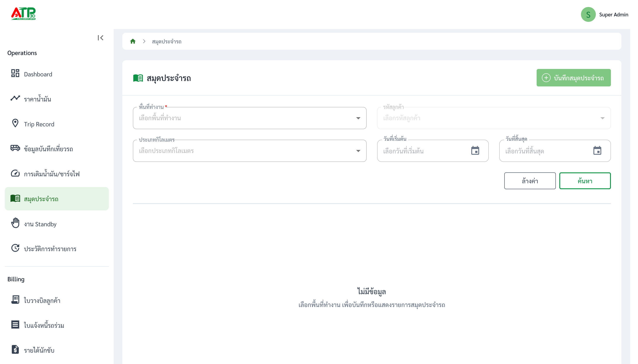Click the Super Admin user name

[x=614, y=14]
